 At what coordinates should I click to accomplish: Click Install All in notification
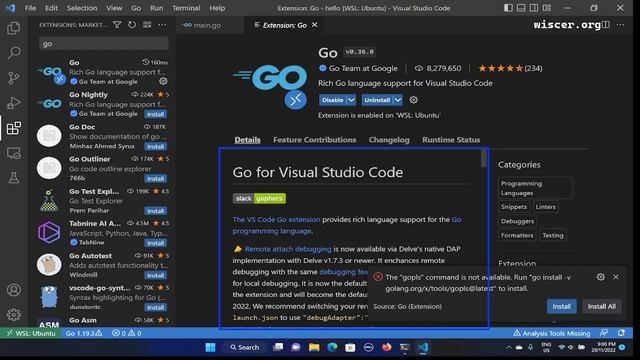601,307
